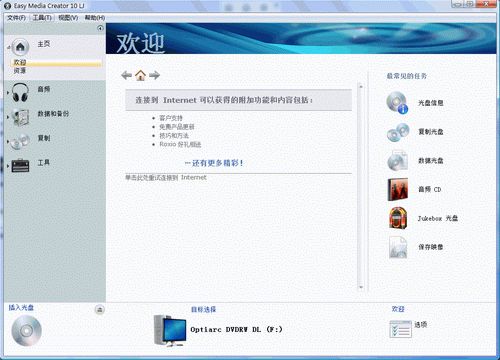Click the 插入光盘 heading

21,307
